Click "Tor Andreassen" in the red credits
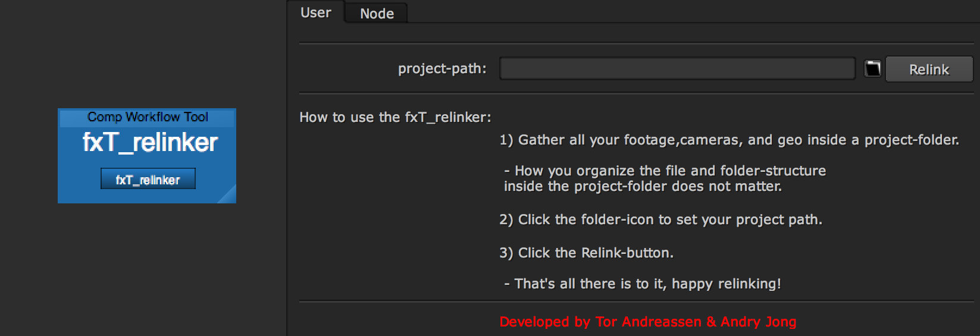 [x=649, y=322]
